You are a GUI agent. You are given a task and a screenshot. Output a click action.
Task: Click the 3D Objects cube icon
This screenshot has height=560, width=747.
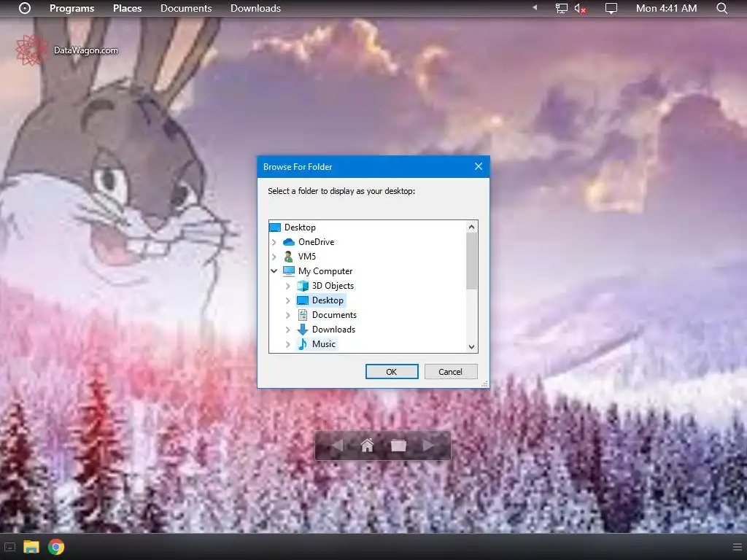[303, 286]
